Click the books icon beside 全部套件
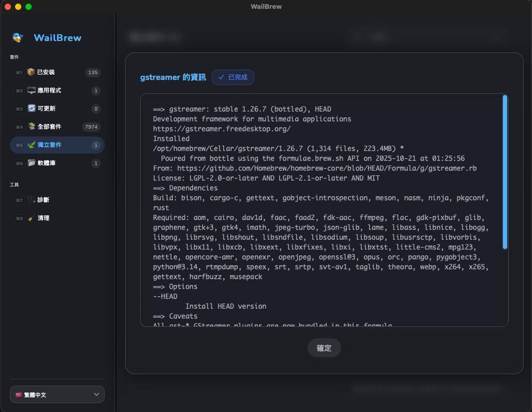The width and height of the screenshot is (532, 412). (x=31, y=127)
